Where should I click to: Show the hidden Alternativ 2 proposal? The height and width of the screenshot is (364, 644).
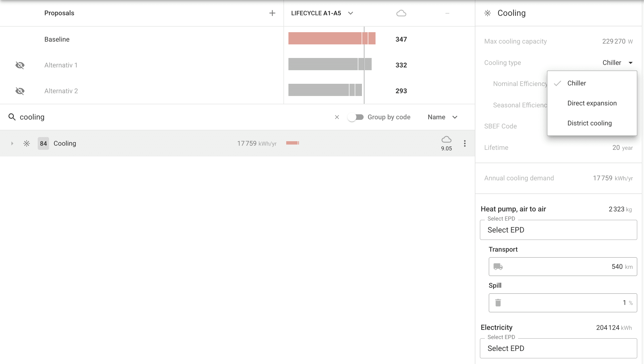(x=20, y=91)
